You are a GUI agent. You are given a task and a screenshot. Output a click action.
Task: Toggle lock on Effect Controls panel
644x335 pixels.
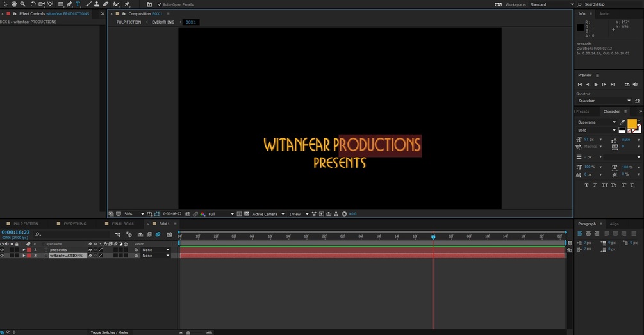tap(15, 13)
